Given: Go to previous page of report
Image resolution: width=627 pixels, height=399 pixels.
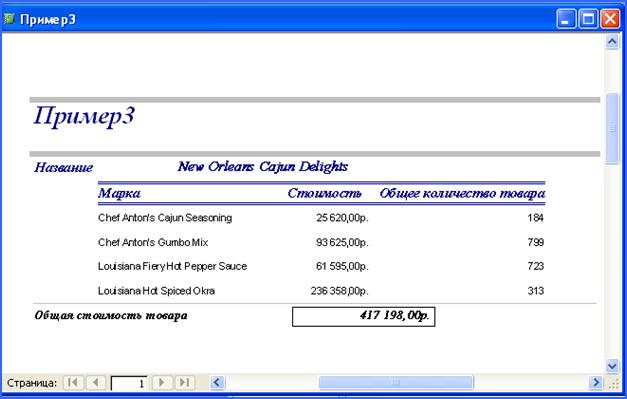Looking at the screenshot, I should click(96, 383).
